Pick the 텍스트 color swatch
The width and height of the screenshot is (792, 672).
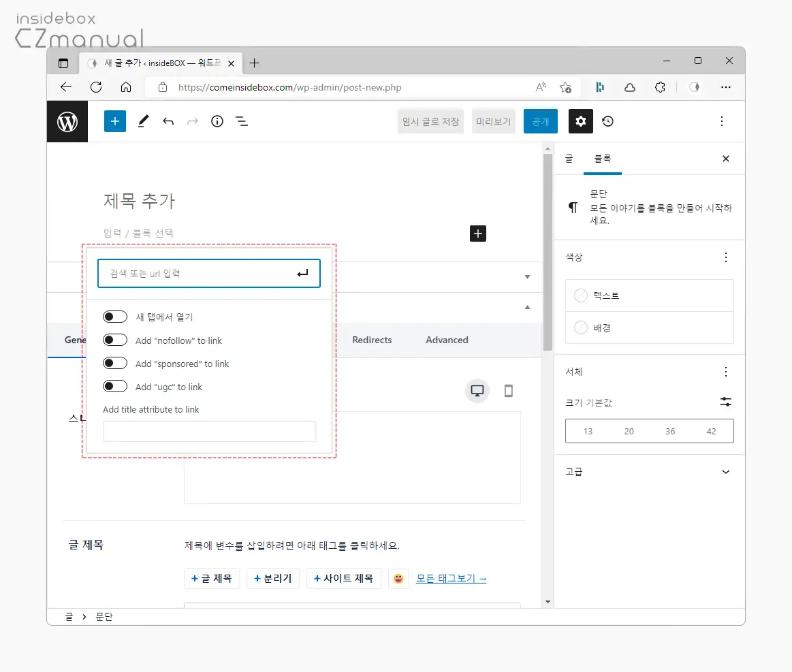tap(581, 295)
